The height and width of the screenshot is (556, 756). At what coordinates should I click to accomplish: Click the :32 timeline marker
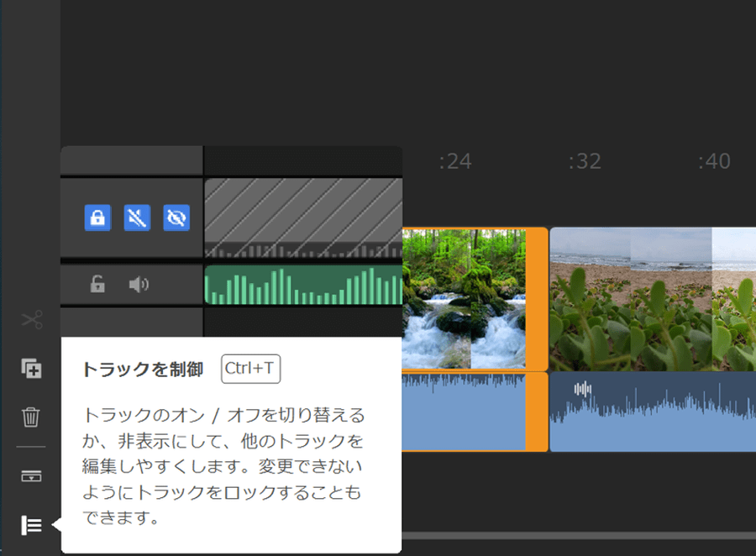[x=585, y=161]
